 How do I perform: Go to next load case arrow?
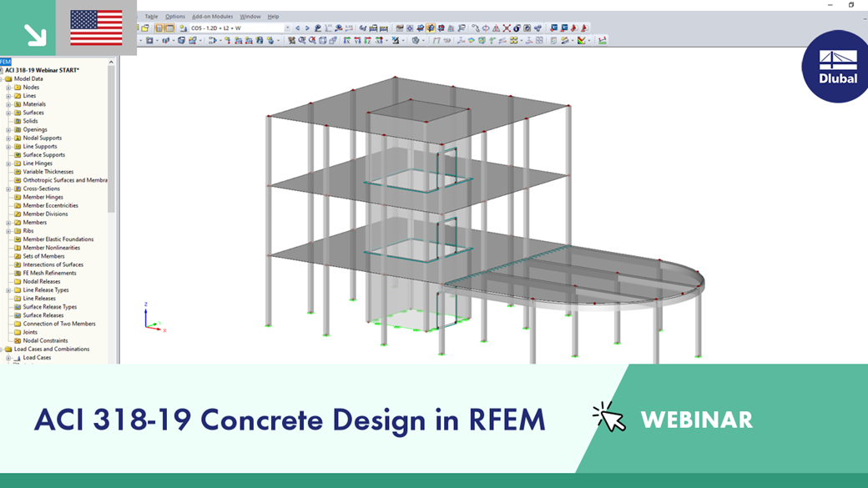click(307, 28)
